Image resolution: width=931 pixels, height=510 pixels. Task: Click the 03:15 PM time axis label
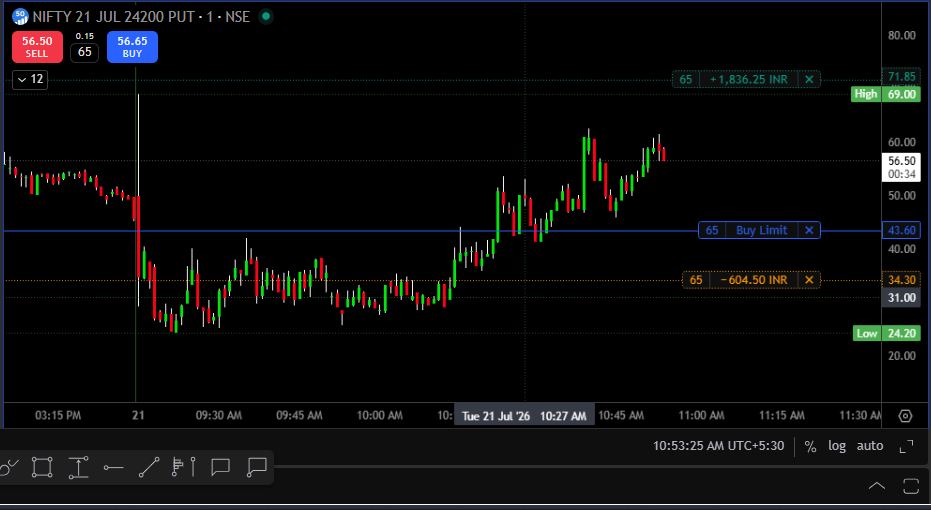coord(58,416)
